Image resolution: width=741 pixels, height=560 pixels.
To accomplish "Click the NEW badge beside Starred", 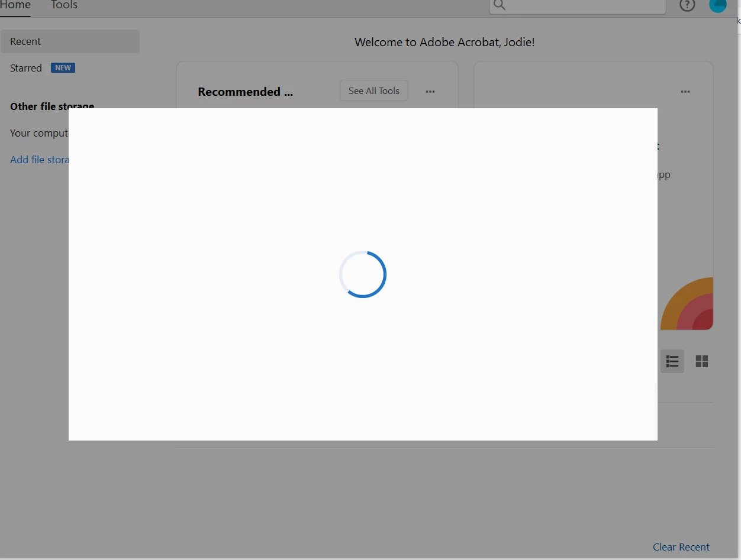I will pyautogui.click(x=63, y=68).
